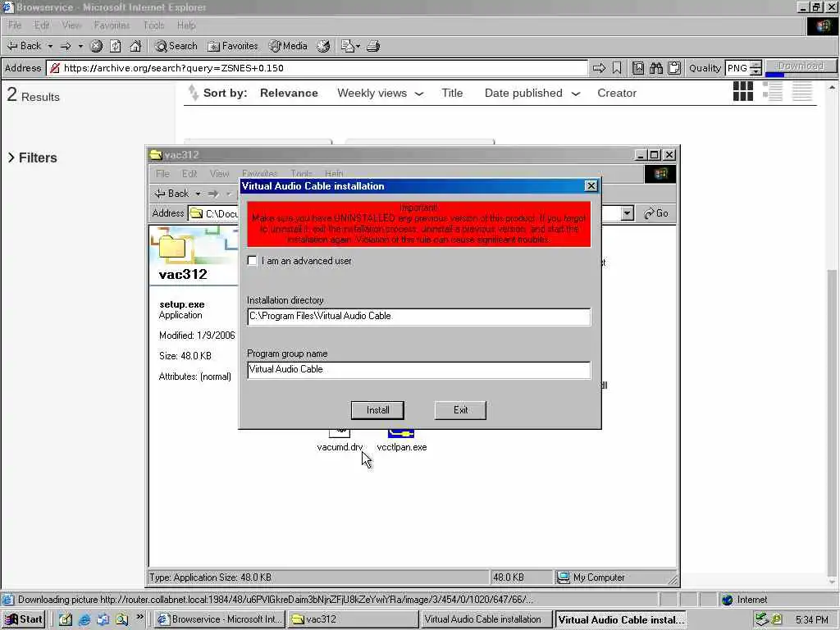Go to the Home page icon

[135, 46]
